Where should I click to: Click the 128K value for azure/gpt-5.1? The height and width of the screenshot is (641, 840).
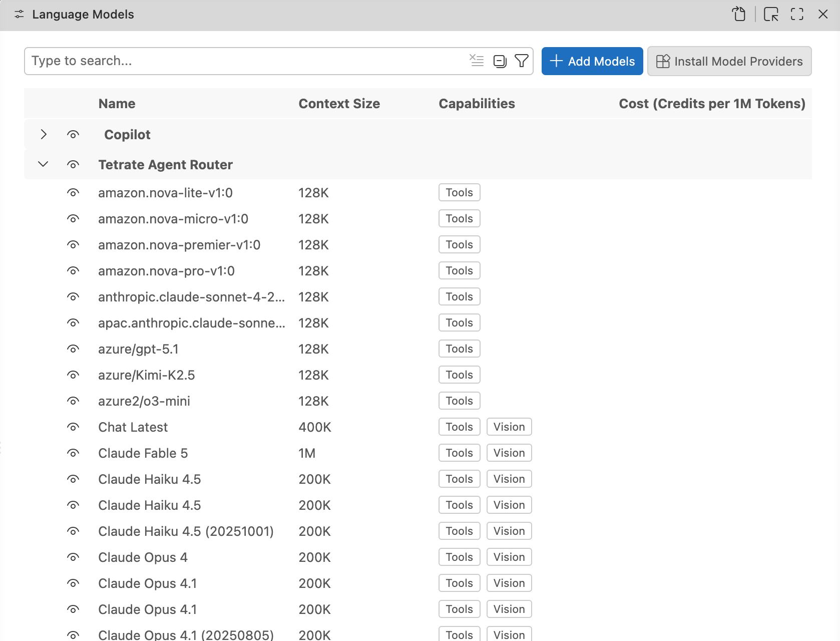click(x=313, y=349)
